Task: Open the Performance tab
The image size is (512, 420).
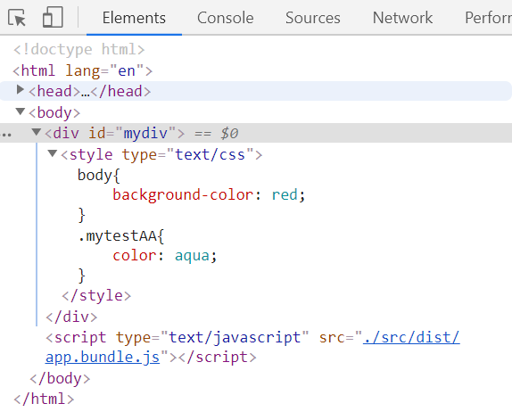Action: 489,18
